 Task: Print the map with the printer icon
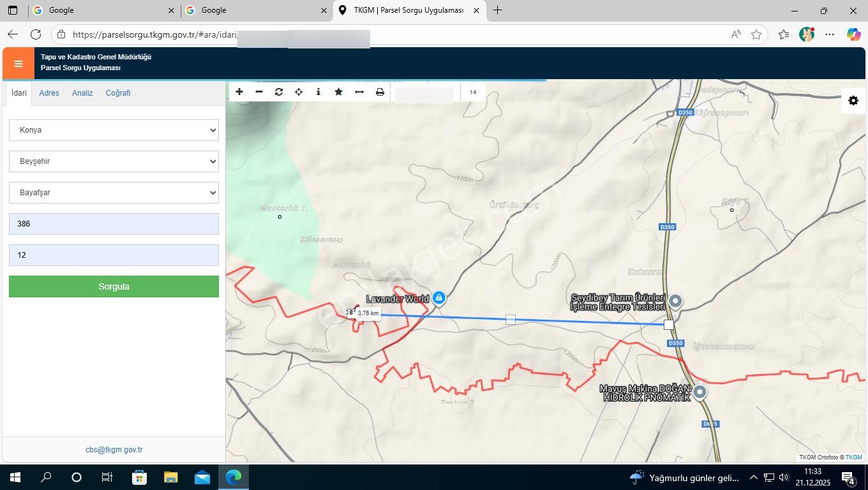[380, 92]
